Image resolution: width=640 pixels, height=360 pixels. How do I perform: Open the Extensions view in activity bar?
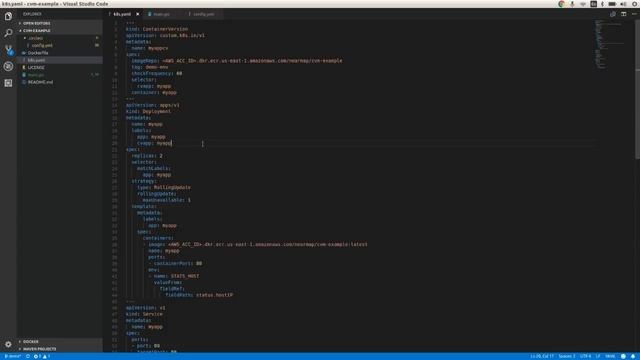tap(8, 83)
